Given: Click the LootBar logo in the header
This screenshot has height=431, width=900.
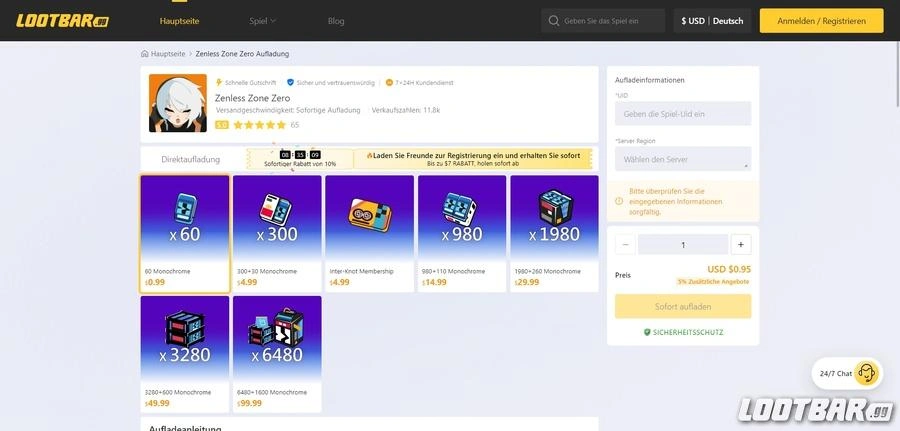Looking at the screenshot, I should [x=62, y=20].
